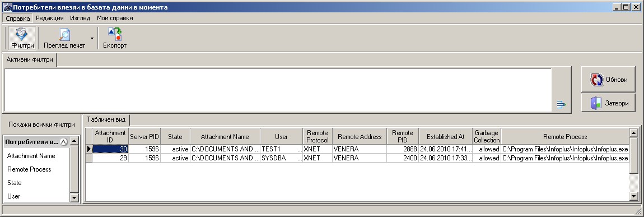Click the Remote PID 2400 cell

point(403,158)
